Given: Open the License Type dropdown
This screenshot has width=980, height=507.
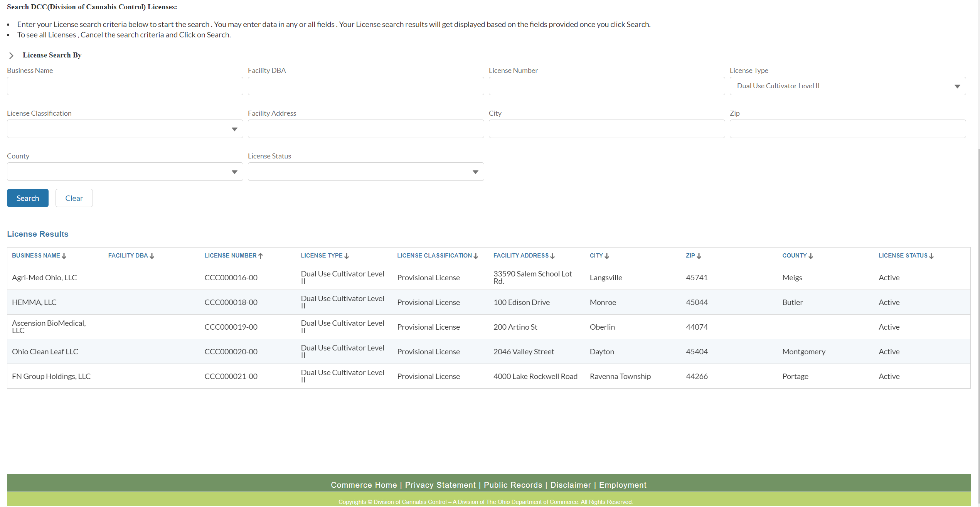Looking at the screenshot, I should 847,86.
